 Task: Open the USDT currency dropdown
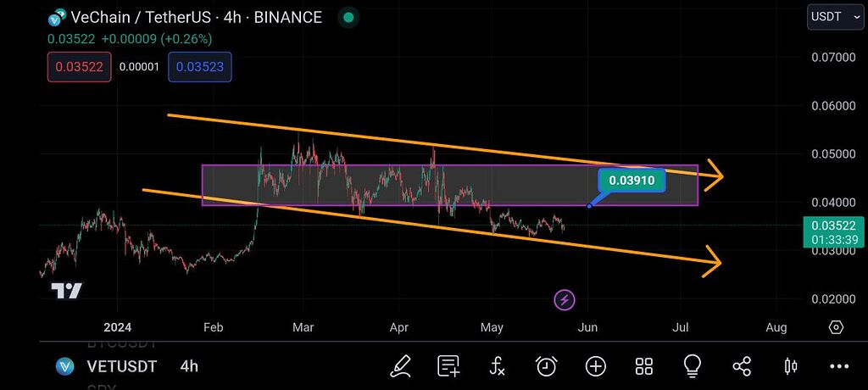pyautogui.click(x=833, y=17)
